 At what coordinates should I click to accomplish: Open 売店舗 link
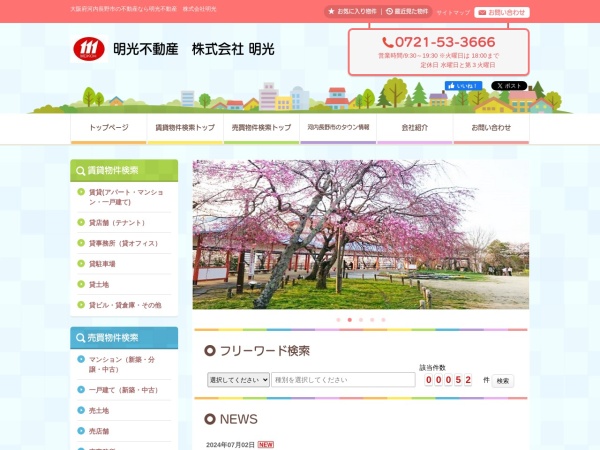(99, 432)
